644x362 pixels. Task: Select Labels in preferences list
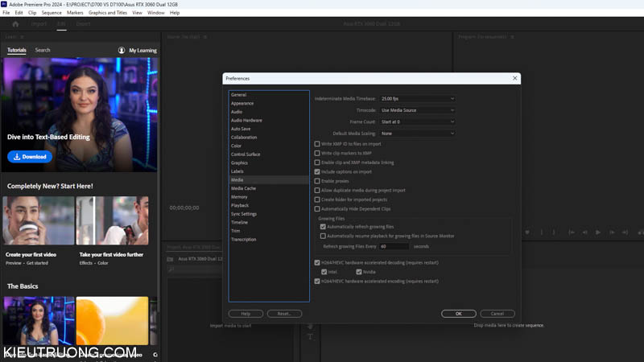(x=269, y=171)
